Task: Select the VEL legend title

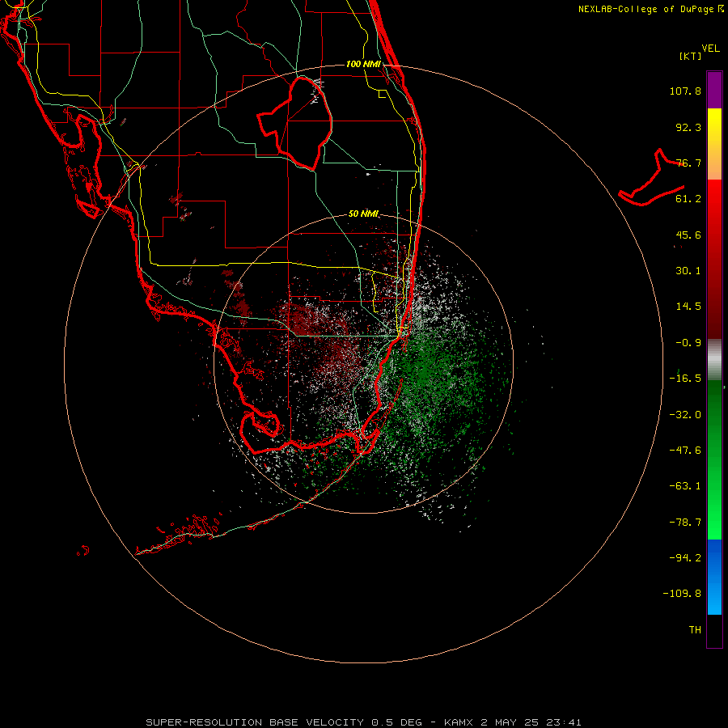Action: pyautogui.click(x=710, y=49)
